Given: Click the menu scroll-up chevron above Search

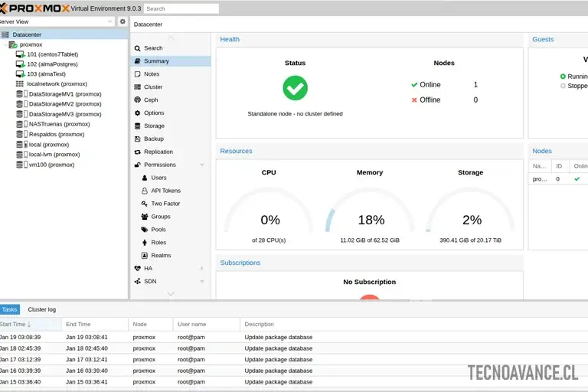Looking at the screenshot, I should point(171,38).
